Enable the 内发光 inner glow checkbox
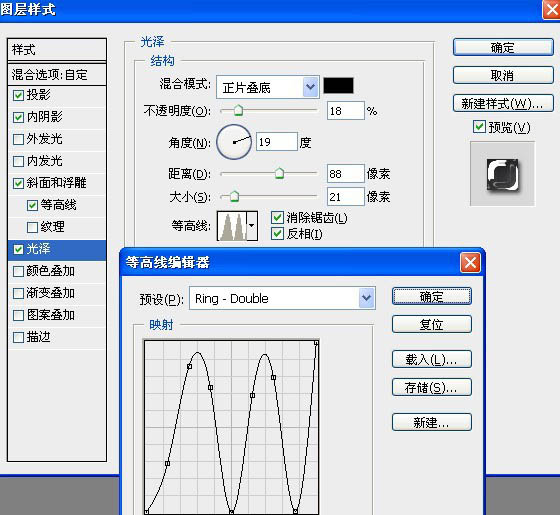The image size is (560, 515). [18, 161]
